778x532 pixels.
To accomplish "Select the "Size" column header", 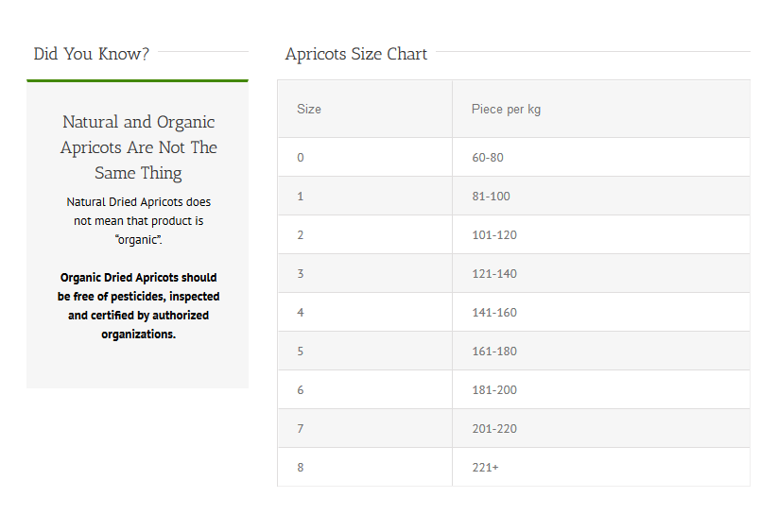I will pyautogui.click(x=309, y=109).
